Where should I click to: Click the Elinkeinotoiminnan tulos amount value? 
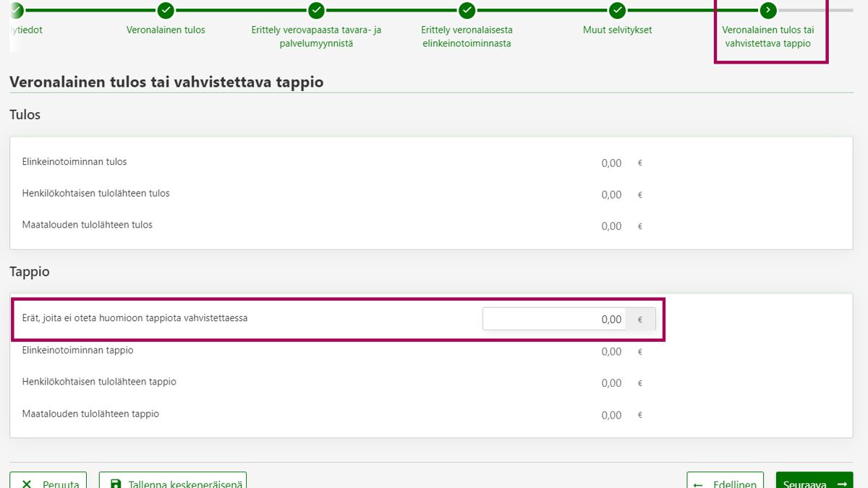(x=611, y=163)
